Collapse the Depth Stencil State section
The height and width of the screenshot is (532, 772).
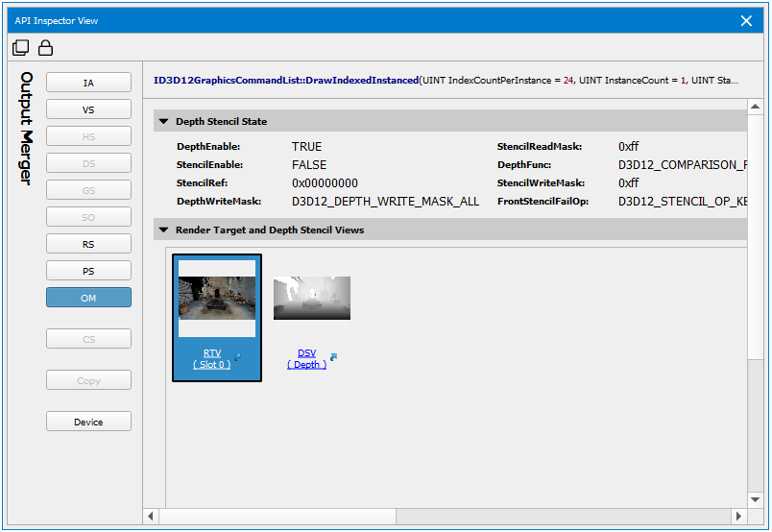point(163,122)
